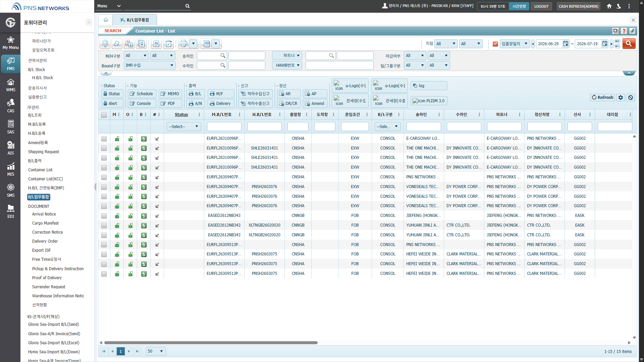Tick checkbox of first EASED2612NB343 row
This screenshot has width=644, height=362.
pyautogui.click(x=104, y=216)
